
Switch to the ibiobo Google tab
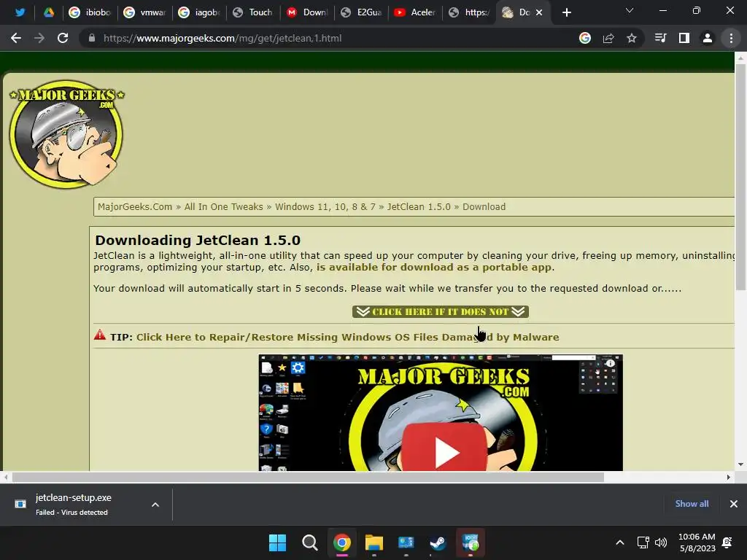point(90,12)
